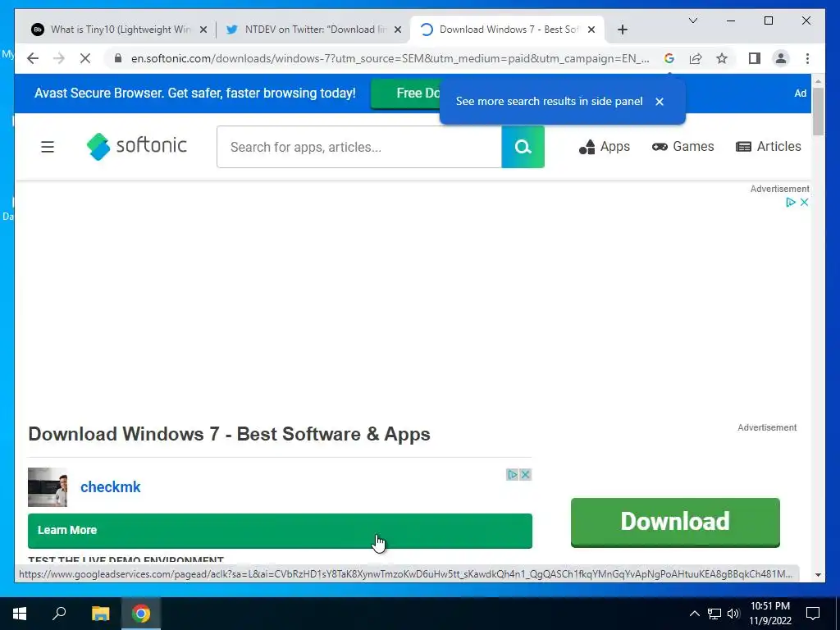Image resolution: width=840 pixels, height=630 pixels.
Task: Open a new tab with the plus button
Action: [x=622, y=30]
